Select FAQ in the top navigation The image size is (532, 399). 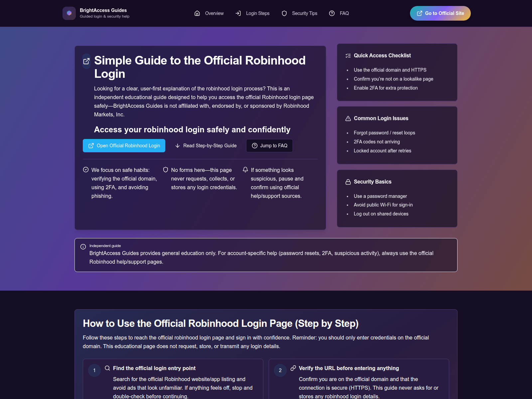click(x=339, y=13)
